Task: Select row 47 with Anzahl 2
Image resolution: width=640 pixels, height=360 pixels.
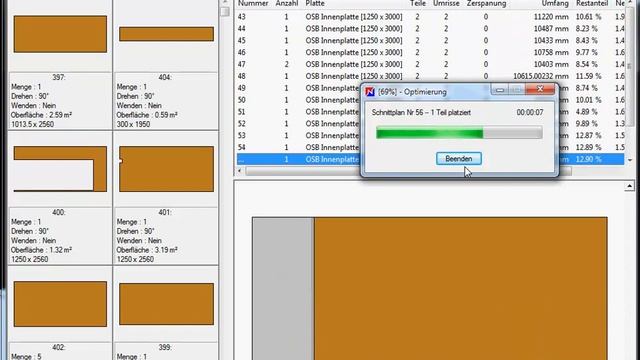Action: [x=430, y=64]
